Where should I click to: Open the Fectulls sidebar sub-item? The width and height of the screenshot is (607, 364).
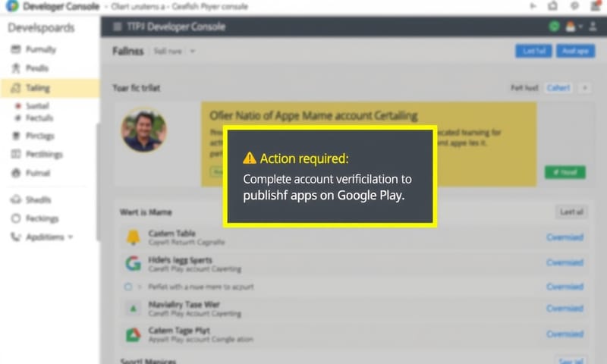(39, 118)
